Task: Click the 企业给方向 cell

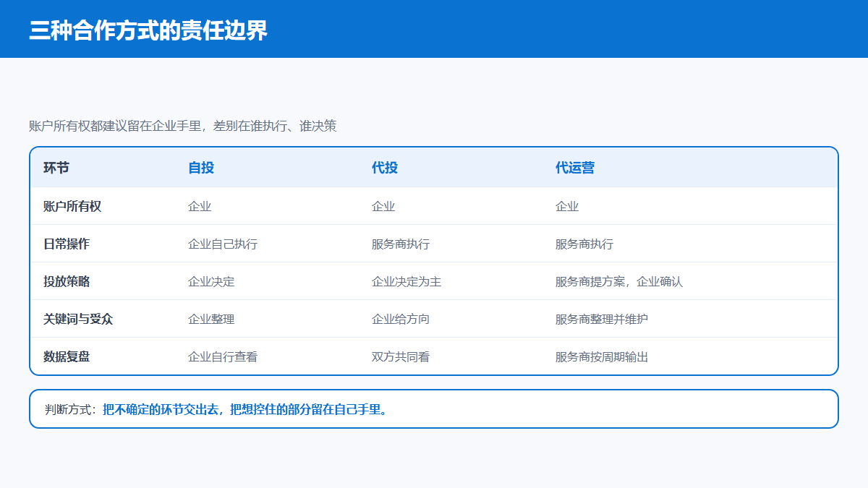Action: pos(401,319)
